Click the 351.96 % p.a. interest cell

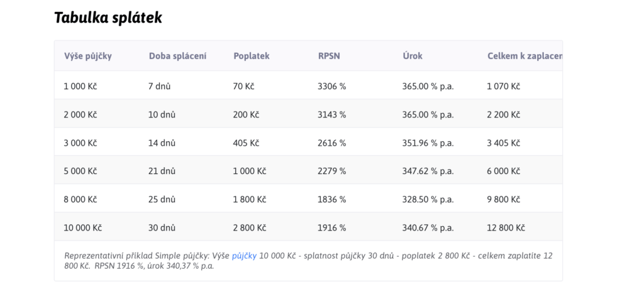click(x=428, y=143)
